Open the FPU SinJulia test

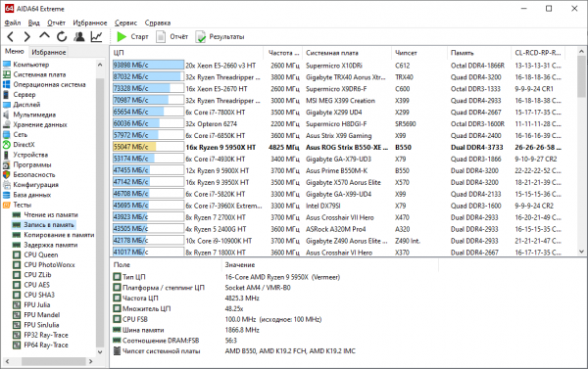[x=41, y=325]
